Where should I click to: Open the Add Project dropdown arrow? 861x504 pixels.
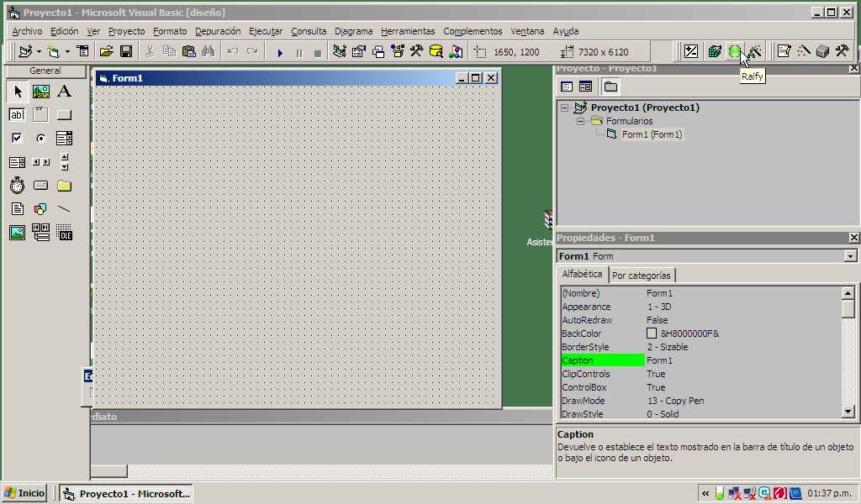coord(39,52)
